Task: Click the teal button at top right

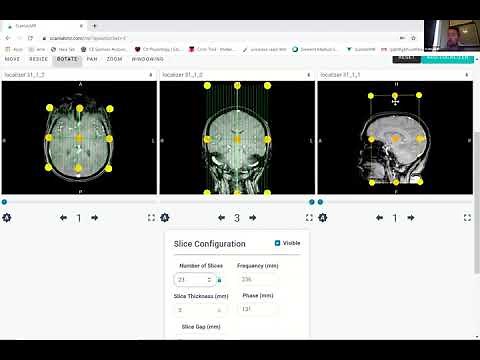Action: pyautogui.click(x=447, y=59)
